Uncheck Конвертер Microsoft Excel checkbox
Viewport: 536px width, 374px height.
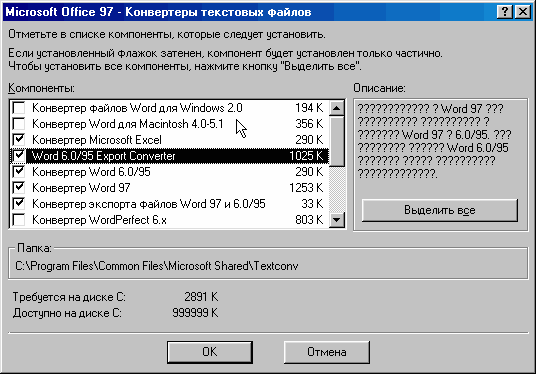pos(19,139)
